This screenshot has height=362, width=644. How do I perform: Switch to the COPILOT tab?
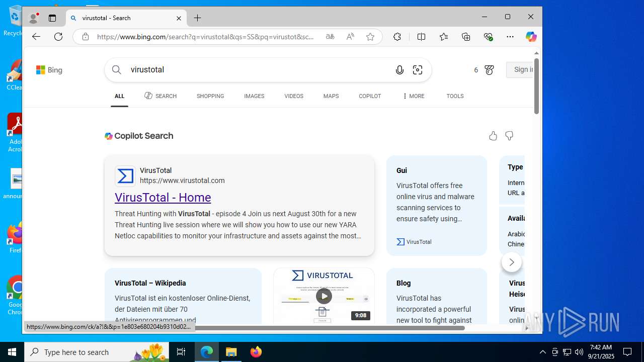pos(370,96)
